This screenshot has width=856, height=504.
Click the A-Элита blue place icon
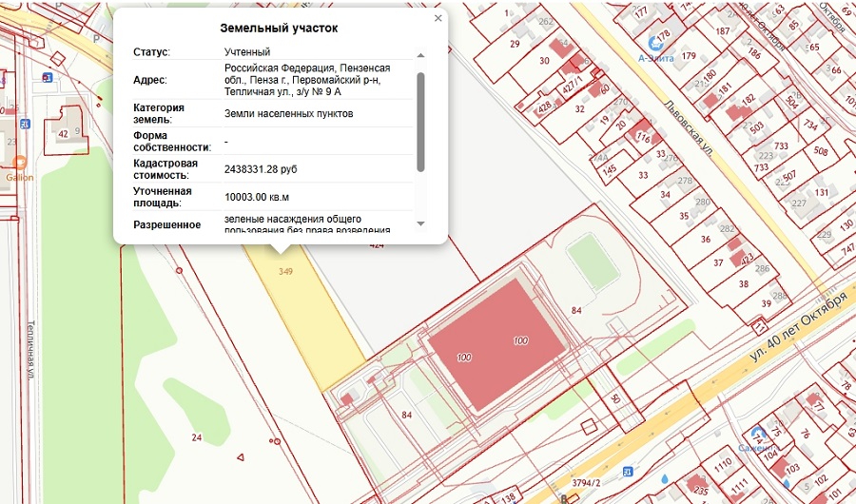coord(655,43)
